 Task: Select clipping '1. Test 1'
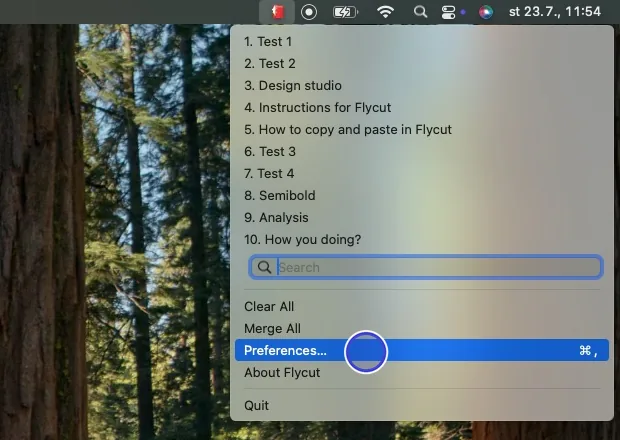(x=422, y=42)
